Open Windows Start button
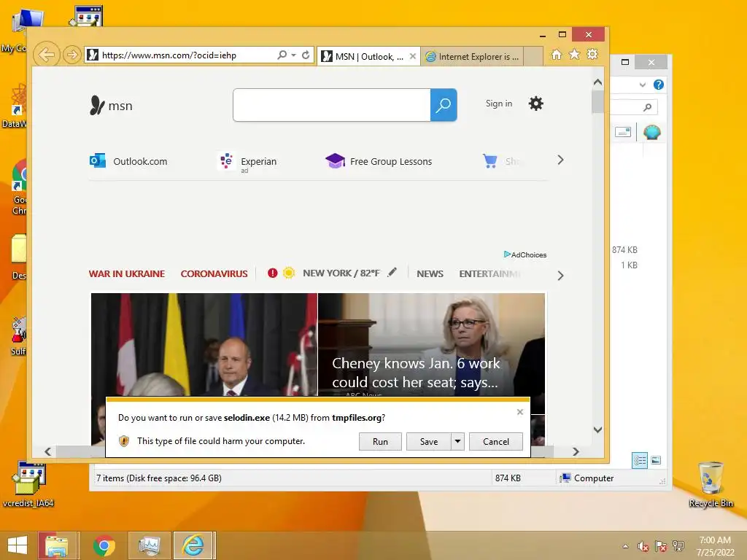The height and width of the screenshot is (560, 747). coord(18,545)
